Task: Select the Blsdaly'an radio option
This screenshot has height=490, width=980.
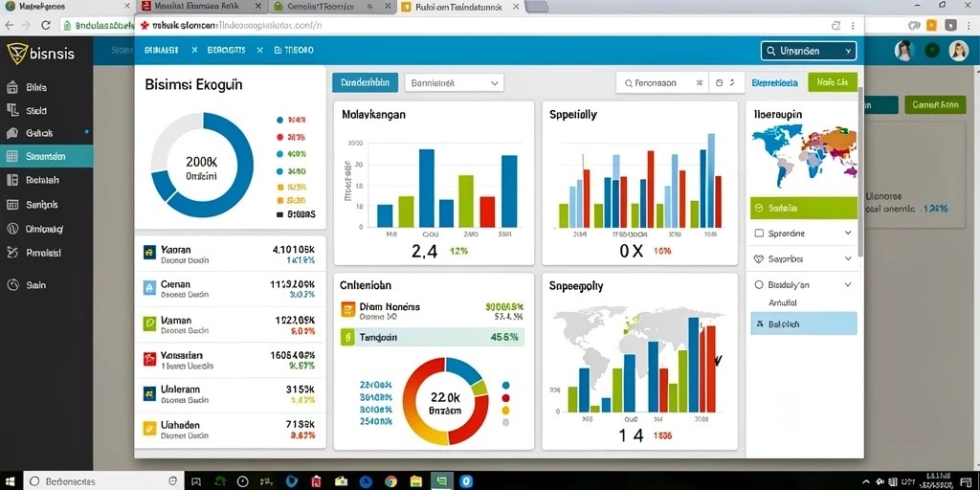Action: pyautogui.click(x=759, y=284)
